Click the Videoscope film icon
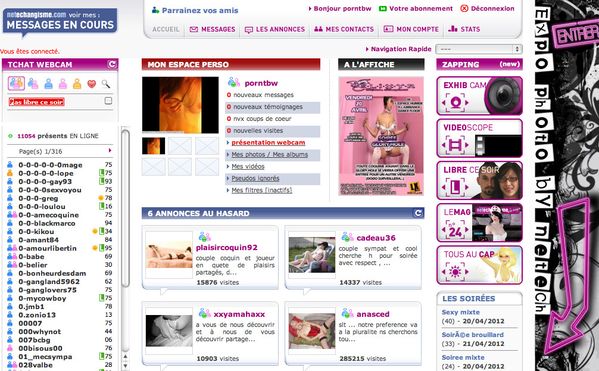Screen dimensions: 599x371 pyautogui.click(x=455, y=145)
